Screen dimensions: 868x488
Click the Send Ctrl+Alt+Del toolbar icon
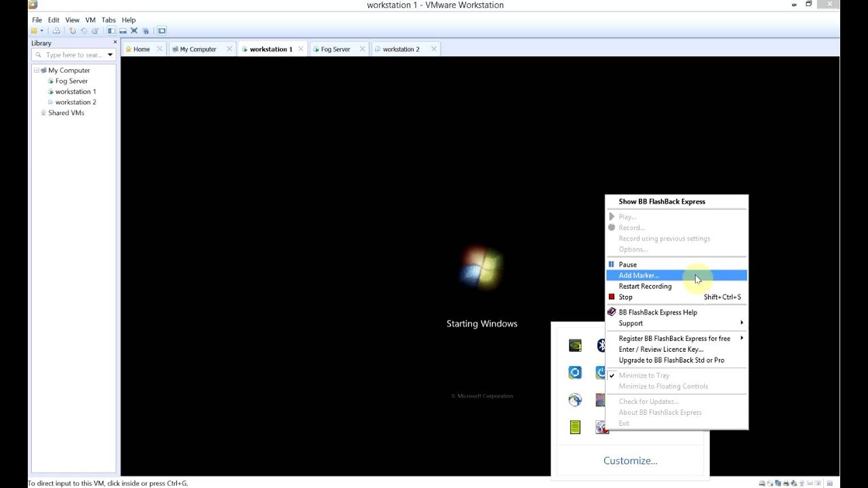coord(56,30)
